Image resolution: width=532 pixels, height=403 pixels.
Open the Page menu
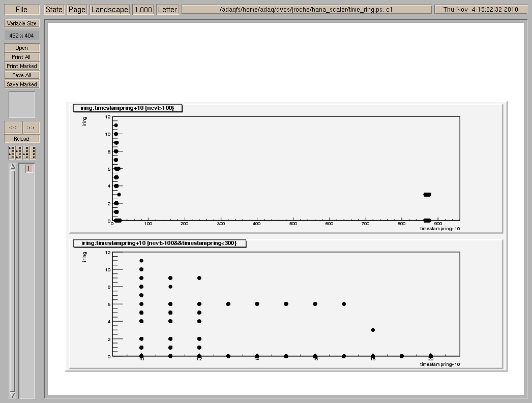(77, 10)
